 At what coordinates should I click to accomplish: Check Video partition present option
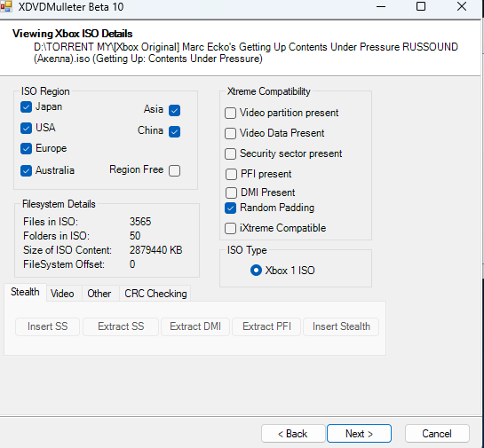(230, 114)
